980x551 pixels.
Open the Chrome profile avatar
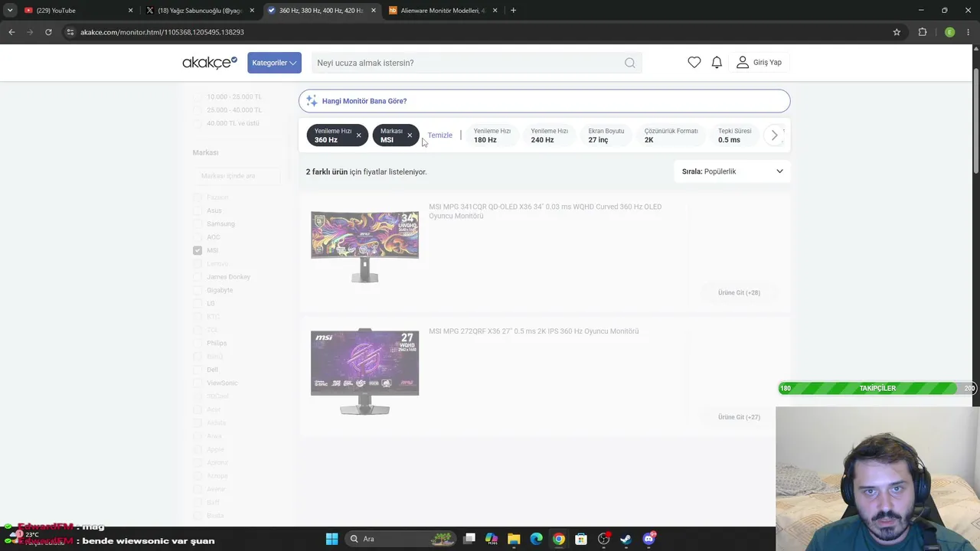[949, 32]
